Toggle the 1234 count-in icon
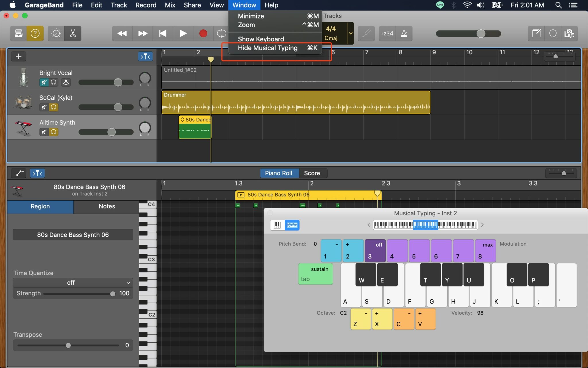Image resolution: width=588 pixels, height=368 pixels. coord(387,34)
